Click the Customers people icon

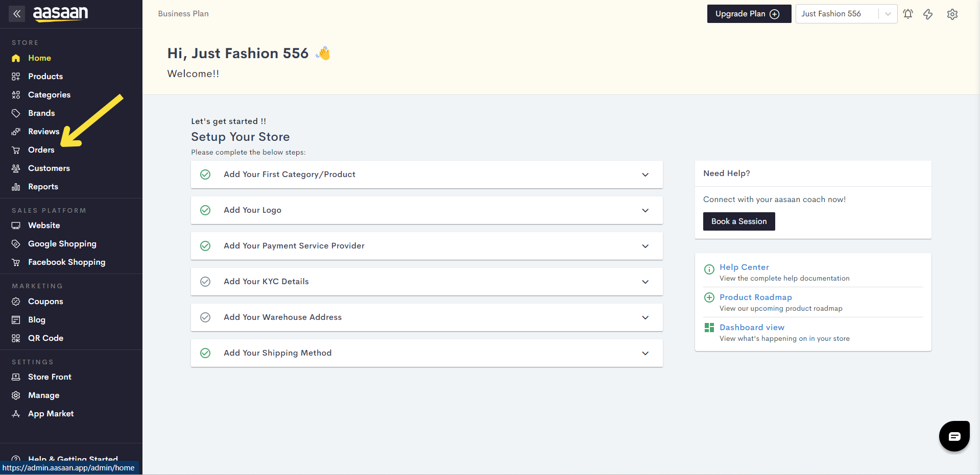pyautogui.click(x=16, y=168)
